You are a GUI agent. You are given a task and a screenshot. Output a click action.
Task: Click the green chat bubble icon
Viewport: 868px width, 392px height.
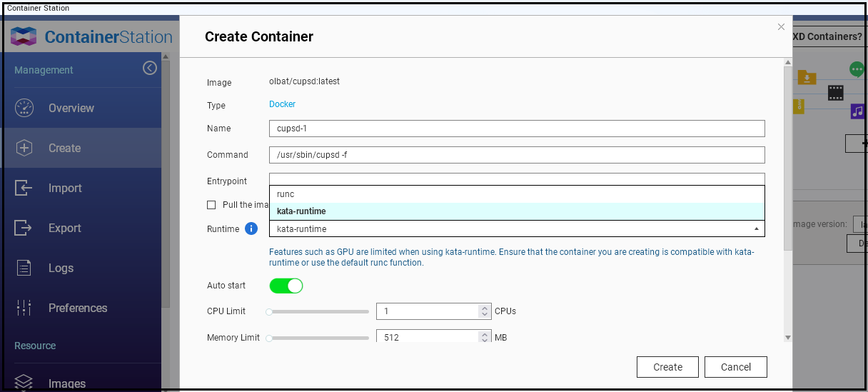click(x=857, y=69)
